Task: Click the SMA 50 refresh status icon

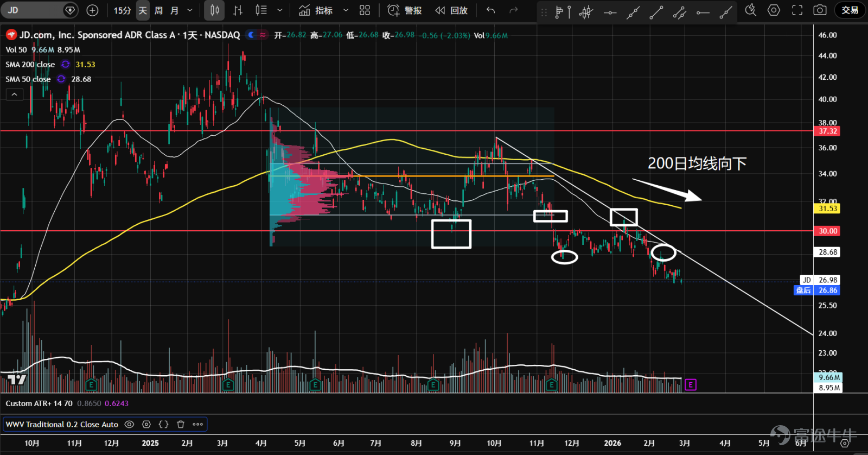Action: click(61, 79)
